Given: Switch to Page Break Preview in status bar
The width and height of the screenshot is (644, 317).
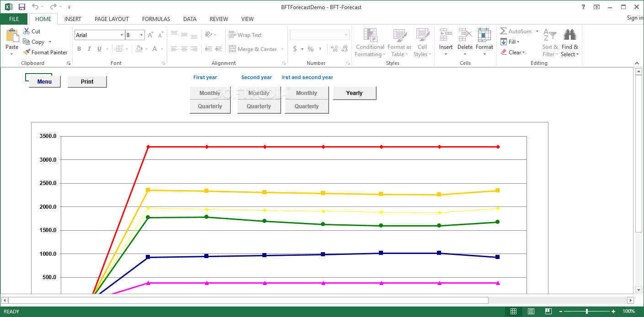Looking at the screenshot, I should point(548,312).
